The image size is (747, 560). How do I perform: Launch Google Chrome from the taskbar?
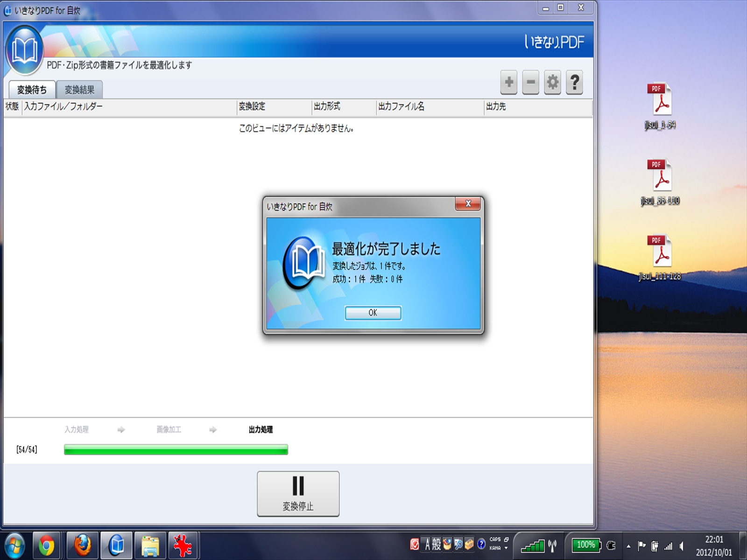click(47, 545)
